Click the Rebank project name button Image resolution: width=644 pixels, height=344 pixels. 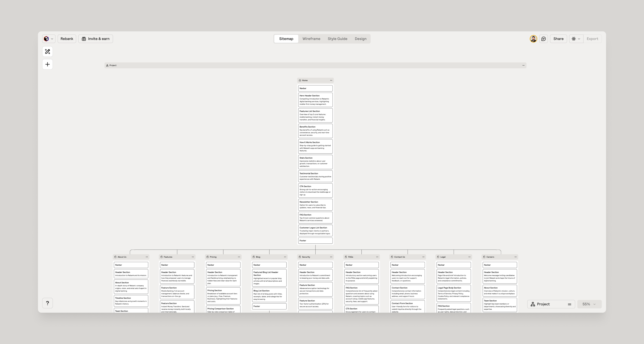pos(67,39)
